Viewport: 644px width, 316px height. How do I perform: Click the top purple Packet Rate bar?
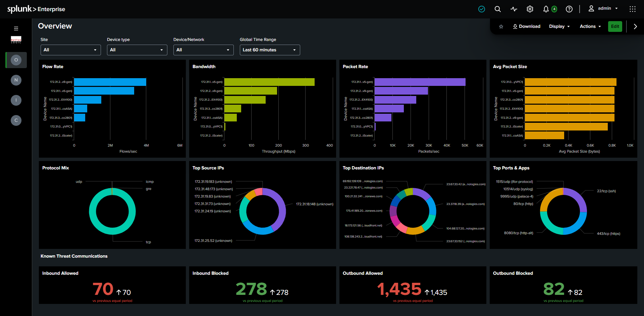pyautogui.click(x=420, y=82)
